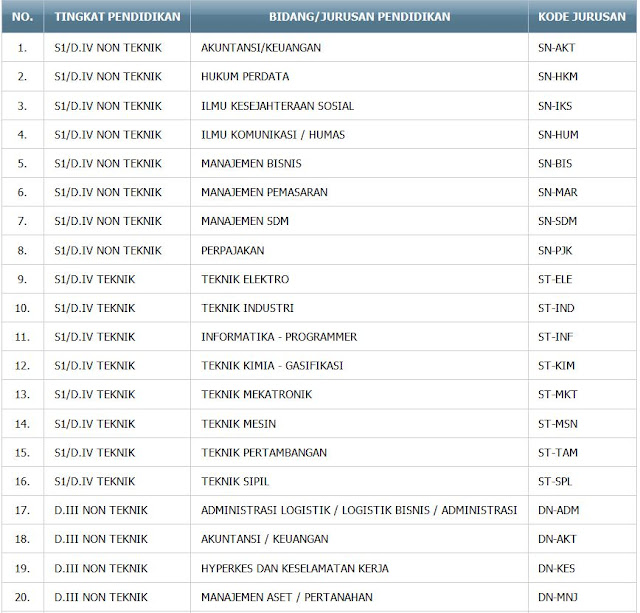The height and width of the screenshot is (613, 640).
Task: Click the DN-MNJ code
Action: pyautogui.click(x=558, y=597)
